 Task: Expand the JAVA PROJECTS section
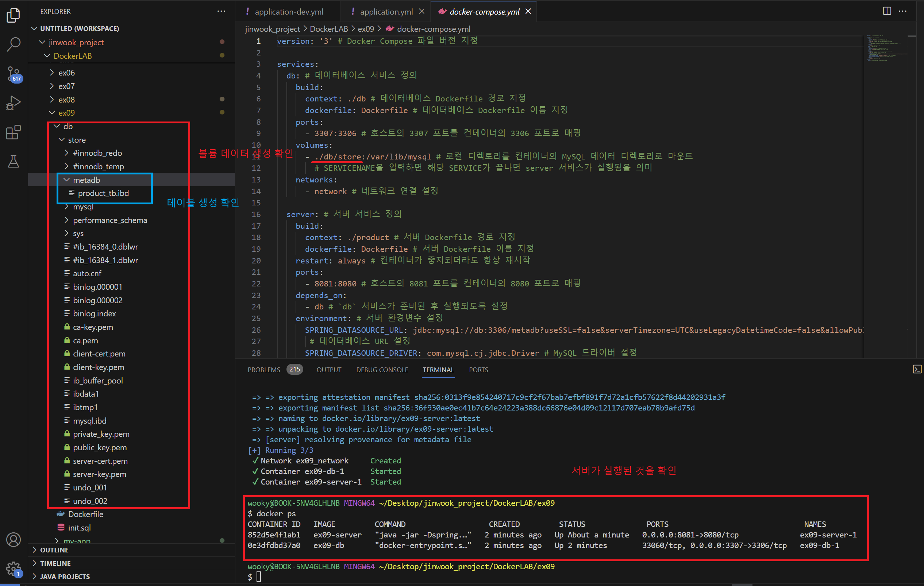click(x=65, y=577)
